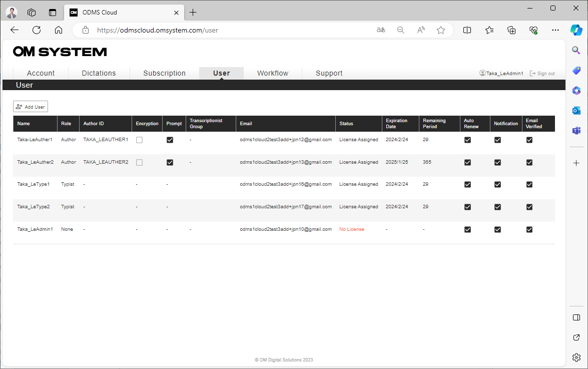Sign out of ODMS Cloud

542,73
